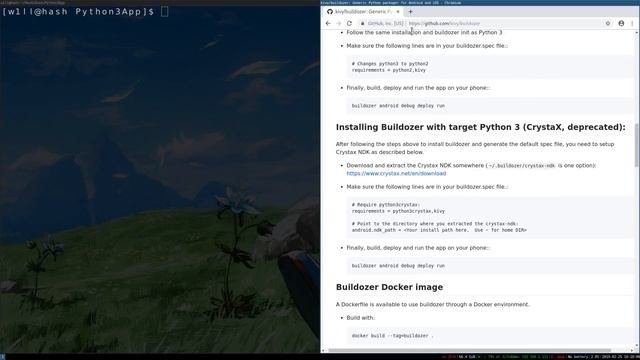The width and height of the screenshot is (640, 360).
Task: Select the kivy/buildozer browser tab
Action: 363,12
